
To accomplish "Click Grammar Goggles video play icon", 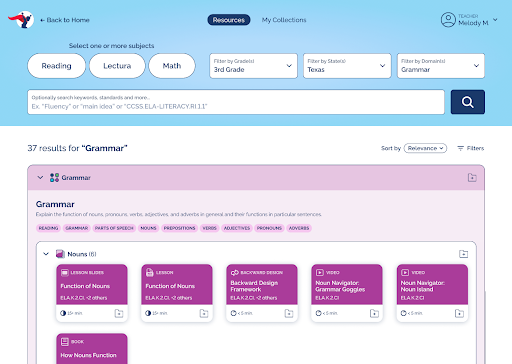I will (320, 273).
